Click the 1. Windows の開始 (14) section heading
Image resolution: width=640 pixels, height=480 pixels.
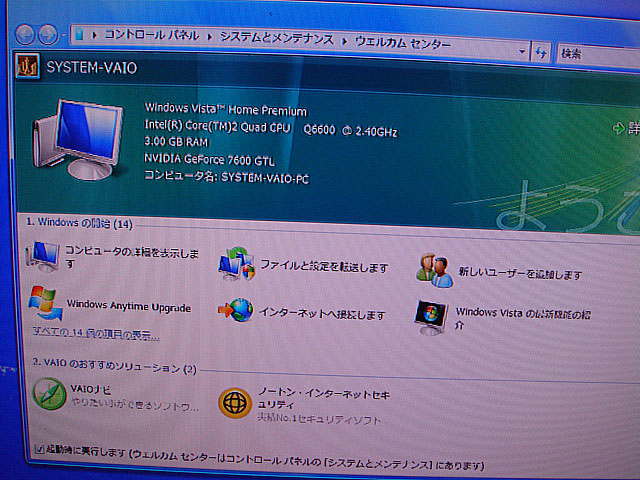pyautogui.click(x=79, y=223)
